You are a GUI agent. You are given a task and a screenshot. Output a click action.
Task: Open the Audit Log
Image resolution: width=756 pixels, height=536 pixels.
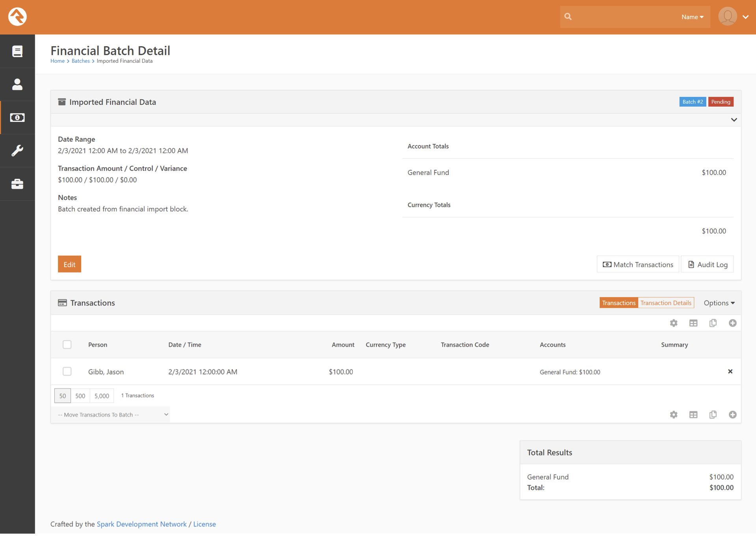click(x=707, y=264)
